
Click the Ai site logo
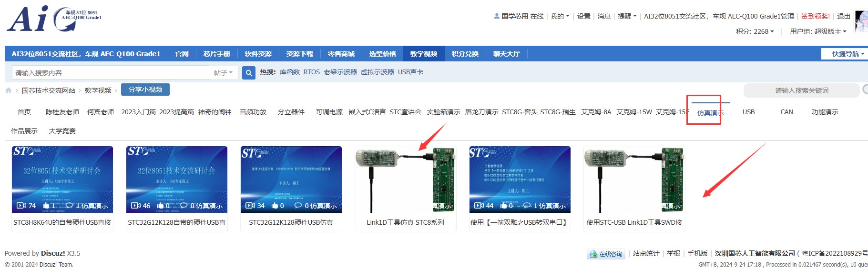(54, 19)
